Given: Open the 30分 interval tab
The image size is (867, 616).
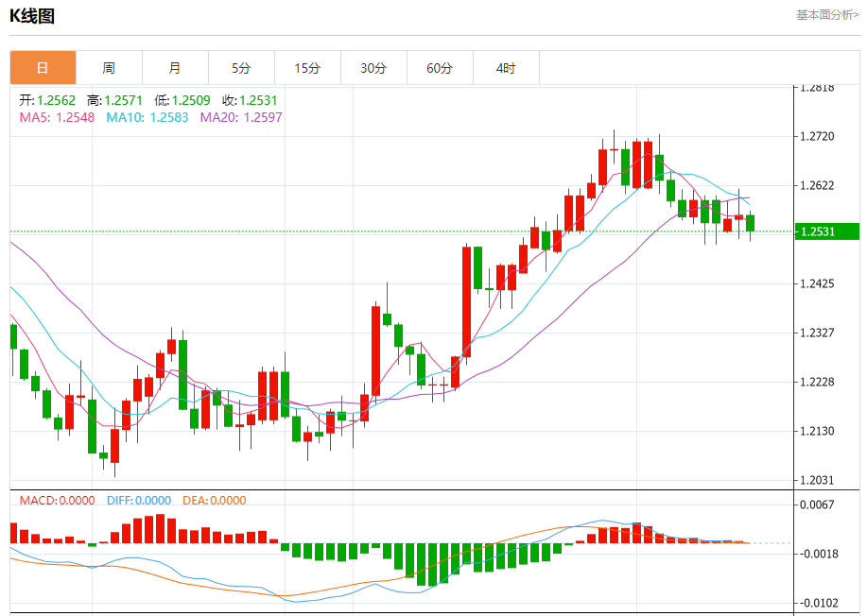Looking at the screenshot, I should (373, 68).
